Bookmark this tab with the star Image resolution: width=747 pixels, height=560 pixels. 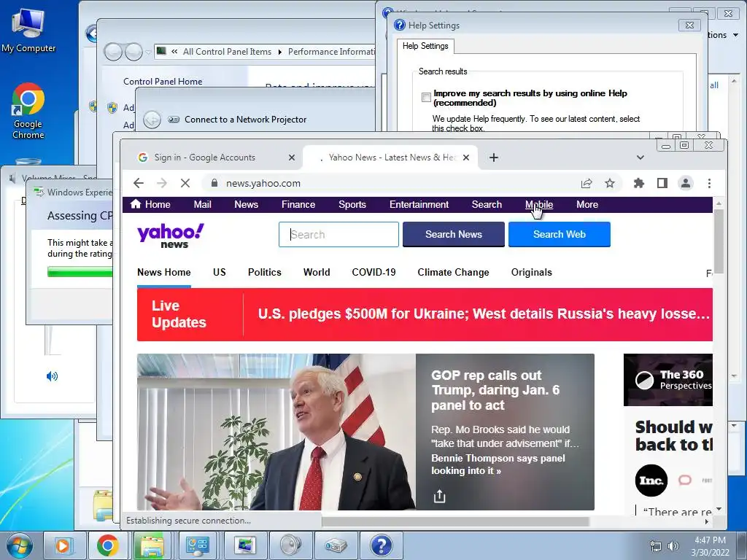[x=610, y=183]
